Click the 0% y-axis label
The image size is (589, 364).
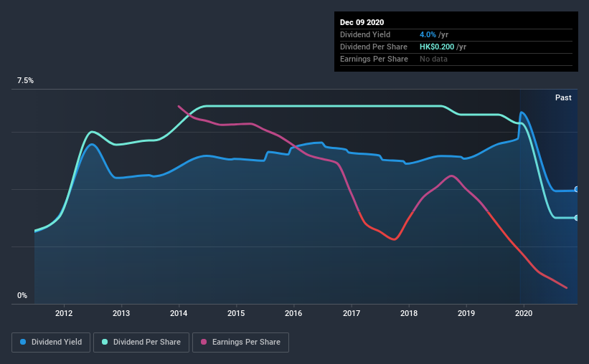click(x=22, y=296)
